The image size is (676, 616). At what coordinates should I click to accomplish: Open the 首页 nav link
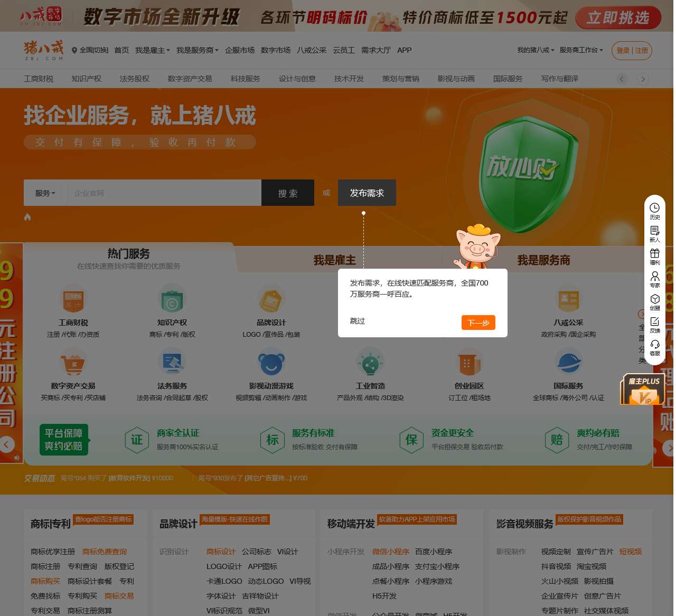click(x=121, y=50)
